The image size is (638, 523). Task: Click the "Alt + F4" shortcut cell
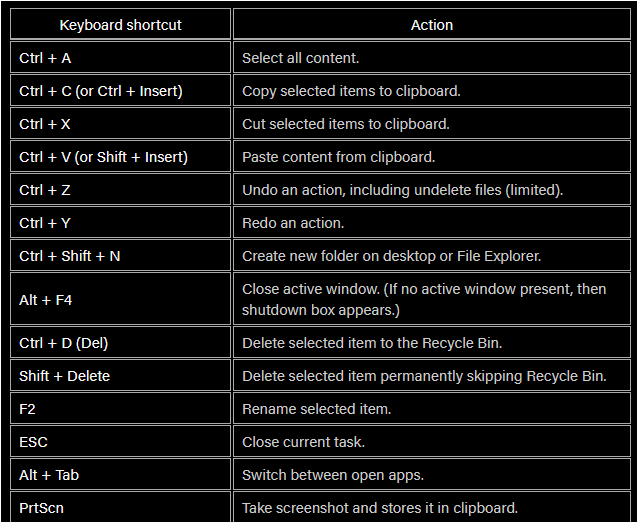(45, 299)
